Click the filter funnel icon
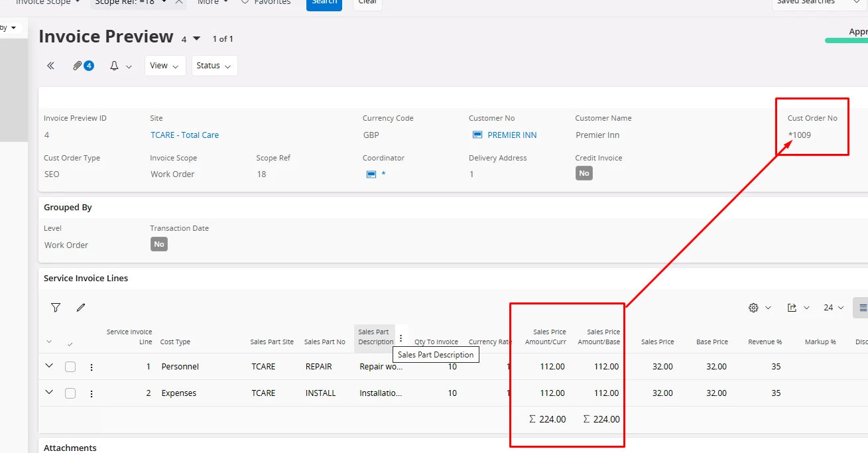Screen dimensions: 868x453 pos(56,308)
